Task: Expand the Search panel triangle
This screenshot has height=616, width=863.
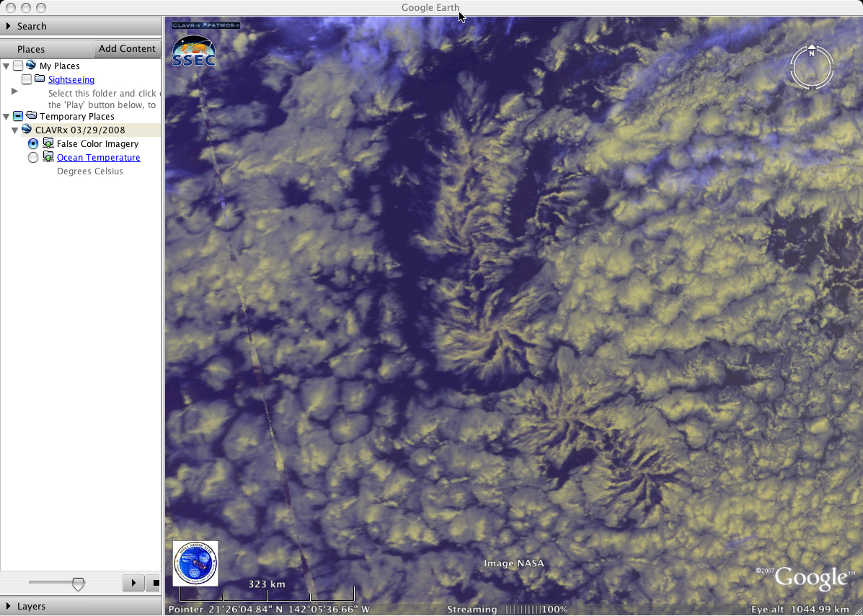Action: point(8,26)
